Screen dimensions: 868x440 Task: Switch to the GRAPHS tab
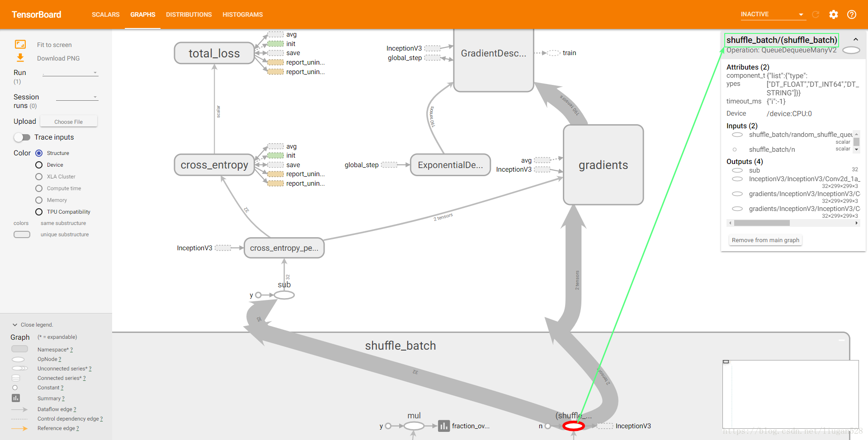[x=143, y=14]
